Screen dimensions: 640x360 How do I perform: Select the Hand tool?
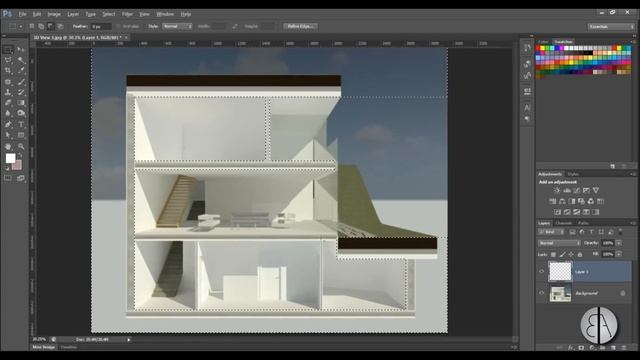(x=8, y=146)
